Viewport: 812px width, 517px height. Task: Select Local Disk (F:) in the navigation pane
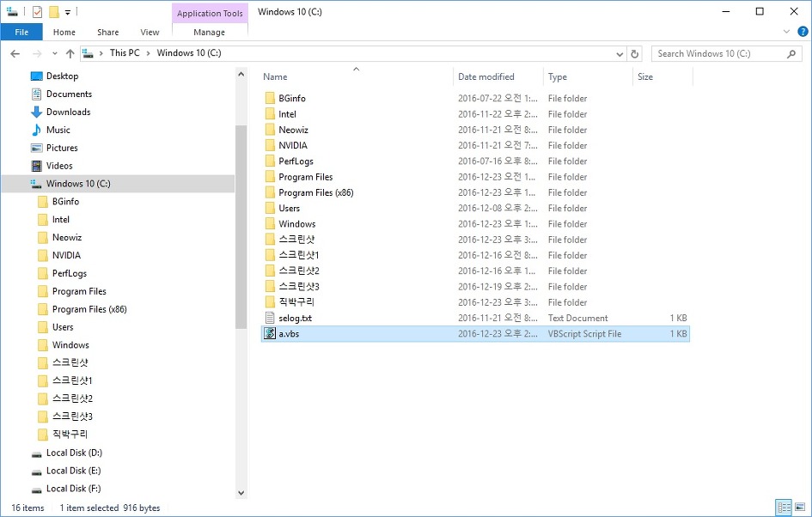[x=74, y=489]
